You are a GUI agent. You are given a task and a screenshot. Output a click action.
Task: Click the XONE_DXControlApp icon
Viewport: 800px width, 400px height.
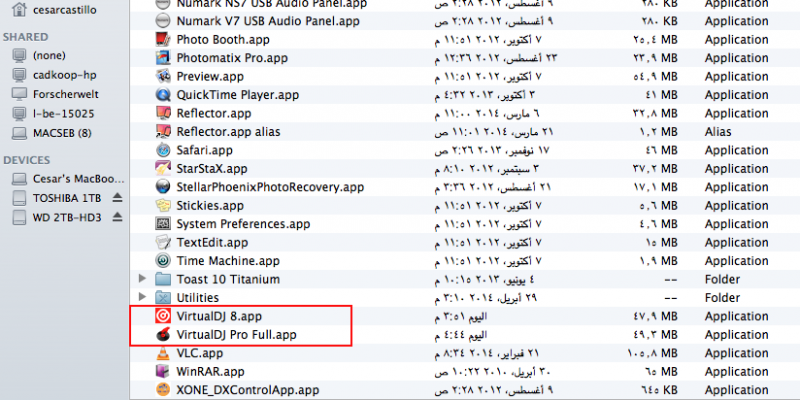coord(162,390)
